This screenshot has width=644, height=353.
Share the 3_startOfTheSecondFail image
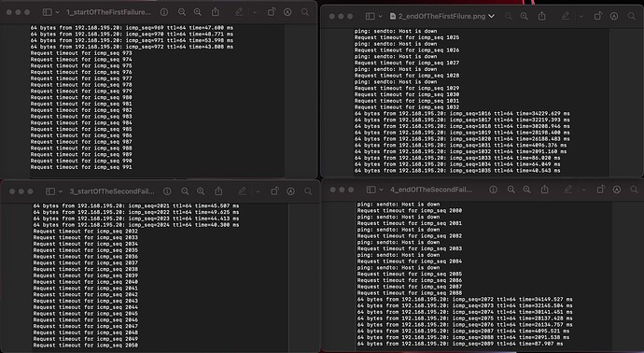pos(218,191)
